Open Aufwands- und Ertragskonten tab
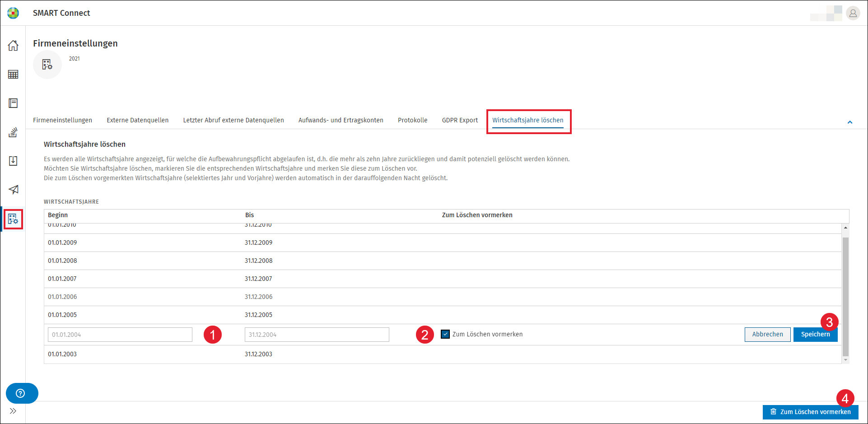The width and height of the screenshot is (868, 424). coord(341,120)
